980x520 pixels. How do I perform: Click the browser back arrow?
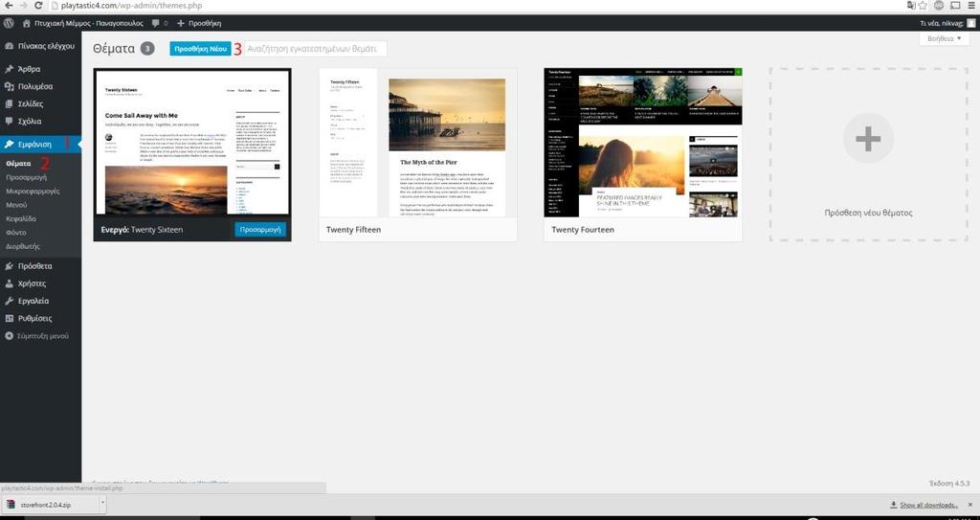coord(8,6)
